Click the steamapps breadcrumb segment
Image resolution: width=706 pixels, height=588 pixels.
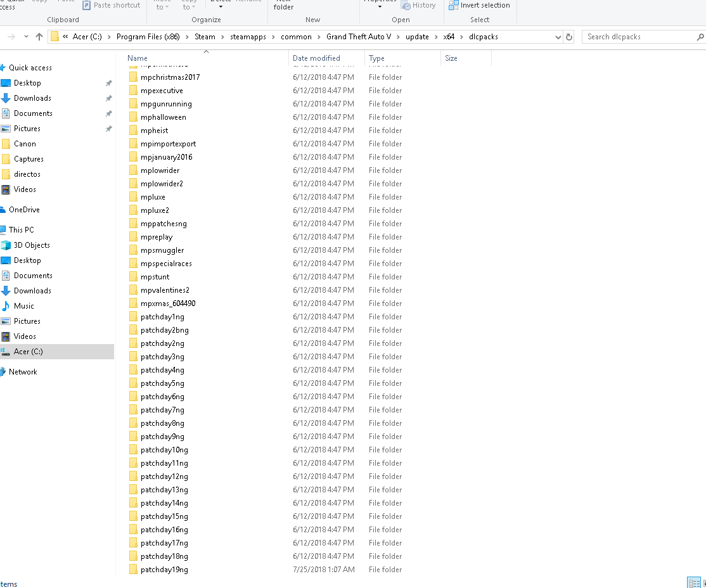[x=248, y=37]
